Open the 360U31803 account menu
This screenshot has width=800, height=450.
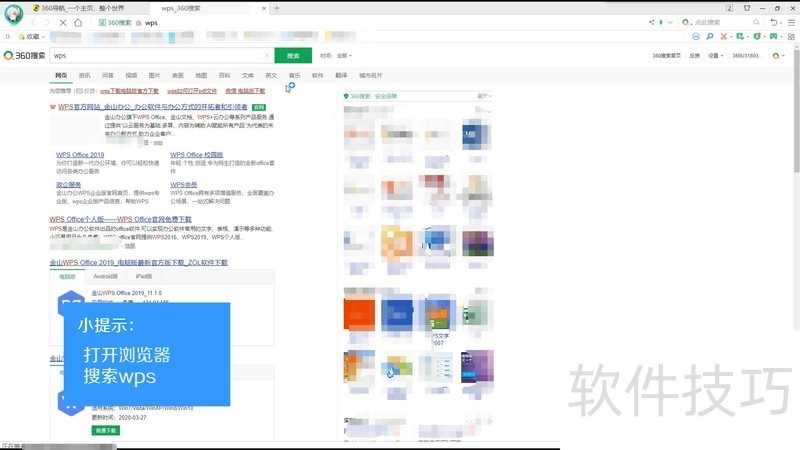747,56
